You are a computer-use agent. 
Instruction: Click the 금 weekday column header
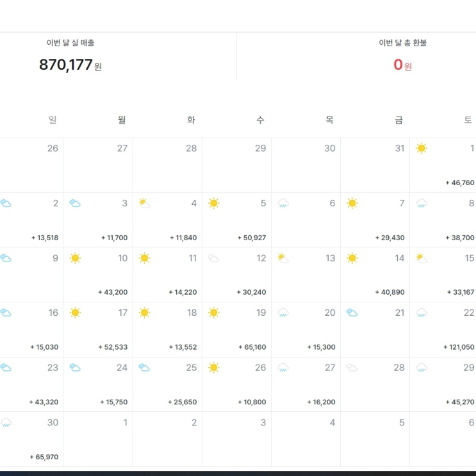pyautogui.click(x=398, y=120)
